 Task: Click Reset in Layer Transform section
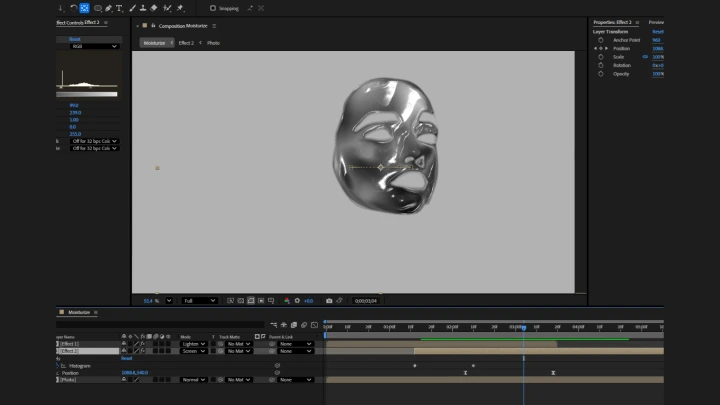tap(657, 31)
